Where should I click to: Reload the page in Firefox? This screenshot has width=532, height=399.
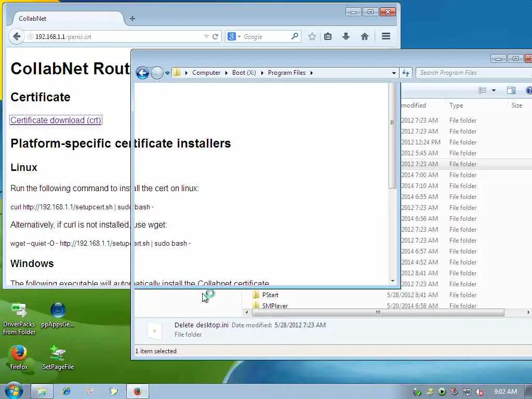click(215, 36)
